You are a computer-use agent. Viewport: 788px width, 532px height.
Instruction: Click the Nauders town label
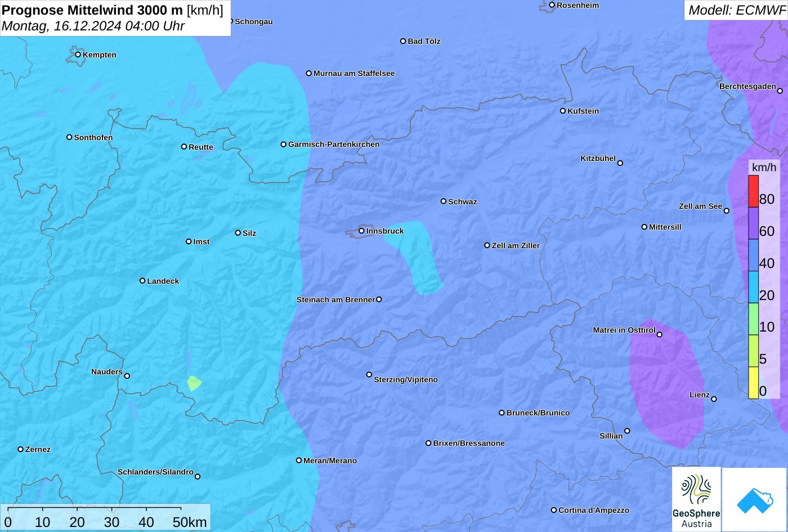[x=107, y=372]
